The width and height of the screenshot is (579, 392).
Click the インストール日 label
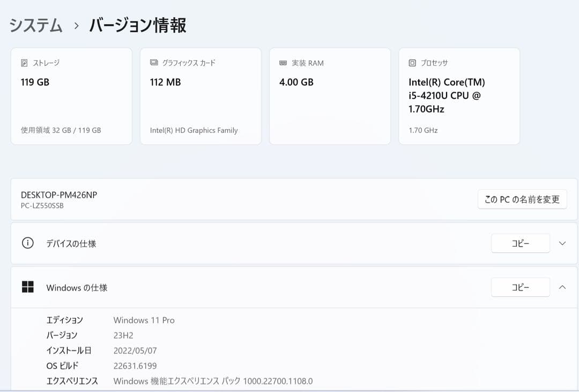(69, 351)
